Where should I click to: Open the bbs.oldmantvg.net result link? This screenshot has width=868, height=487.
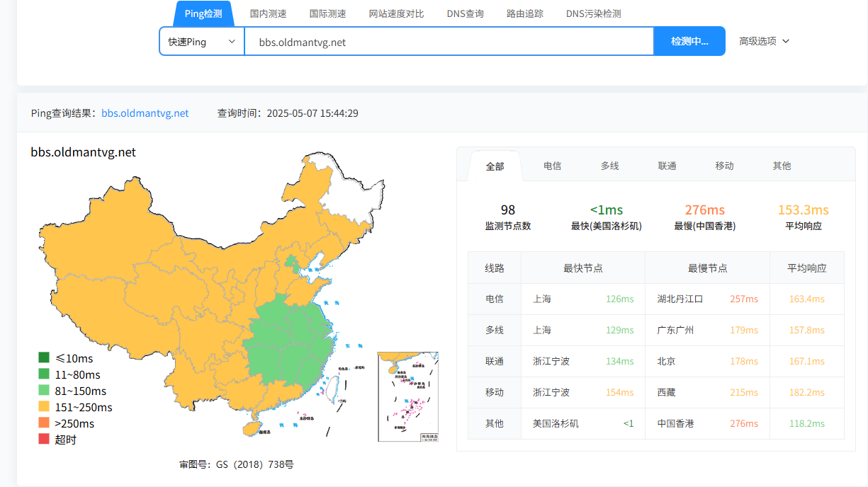pos(145,113)
